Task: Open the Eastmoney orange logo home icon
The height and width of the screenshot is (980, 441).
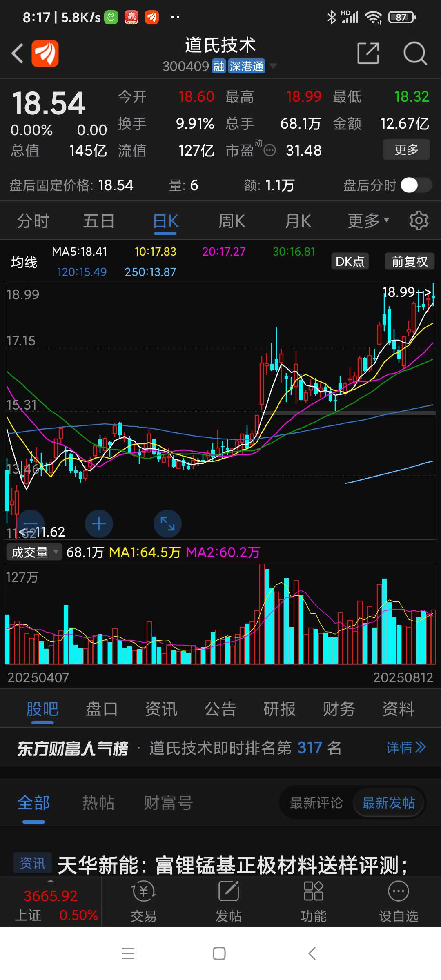Action: 45,53
